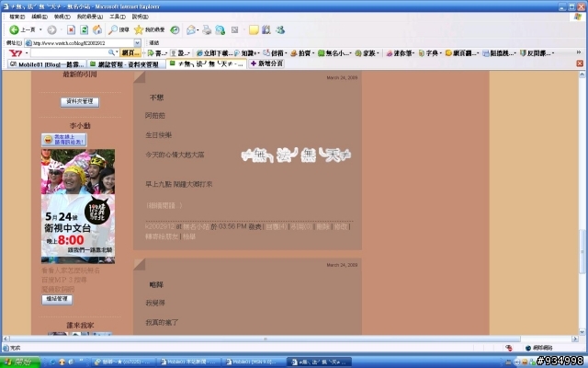
Task: Expand the Yahoo toolbar overflow chevron
Action: tap(579, 52)
